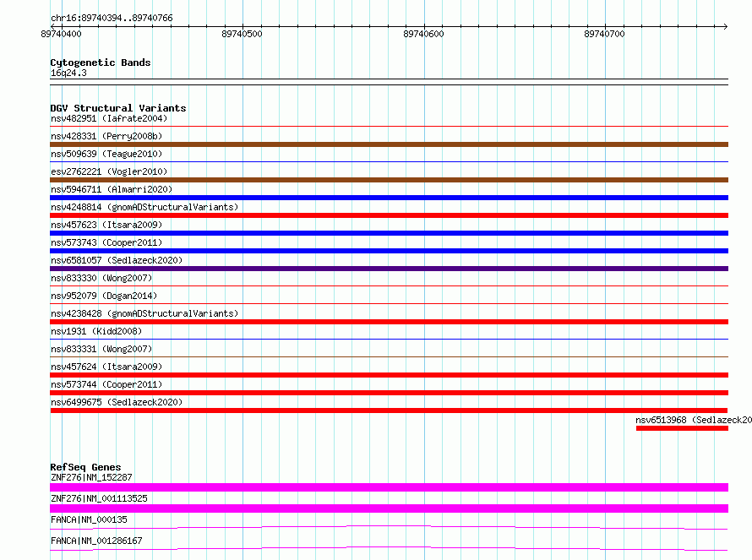This screenshot has width=752, height=560.
Task: Open the nsv509639 (Teague2010) variant
Action: click(x=106, y=154)
